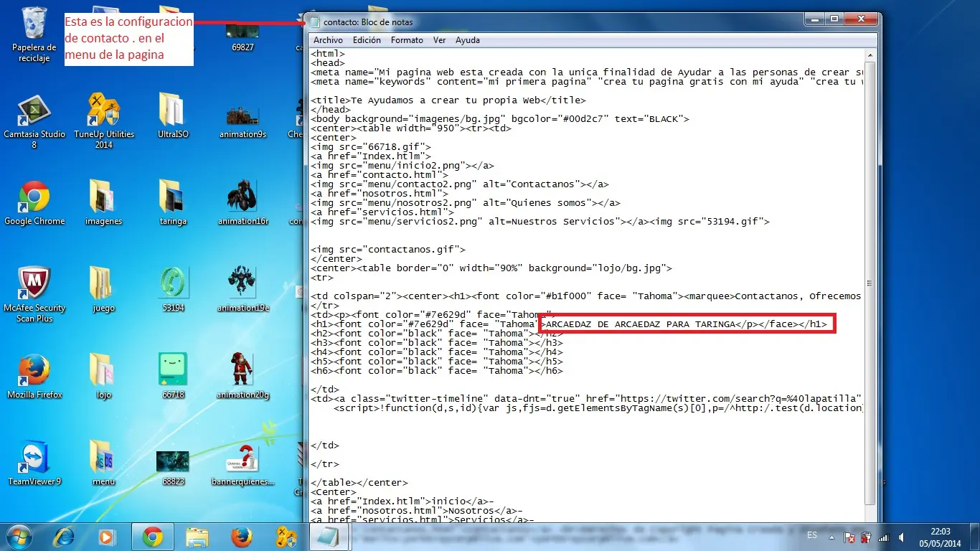Open the network signal tray icon

[884, 536]
